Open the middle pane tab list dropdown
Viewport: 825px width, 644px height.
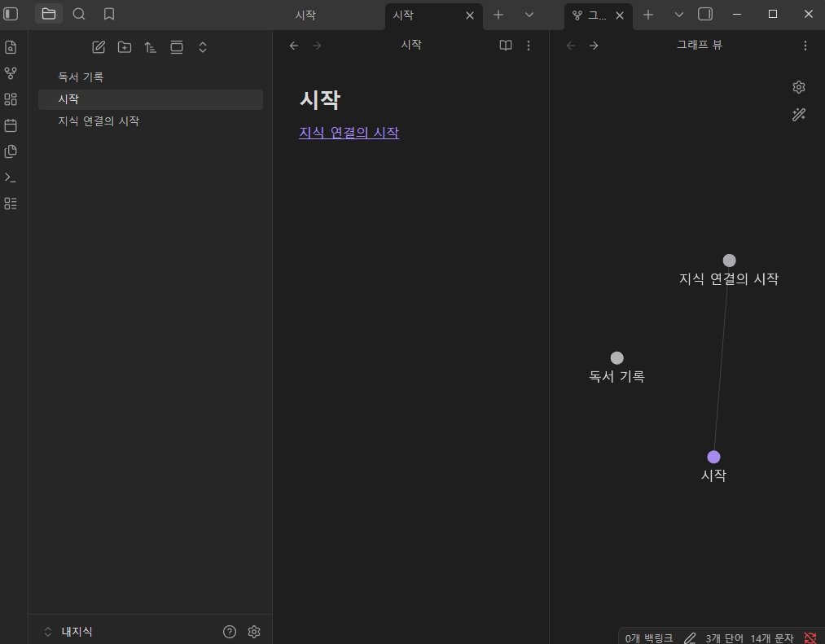click(x=529, y=15)
